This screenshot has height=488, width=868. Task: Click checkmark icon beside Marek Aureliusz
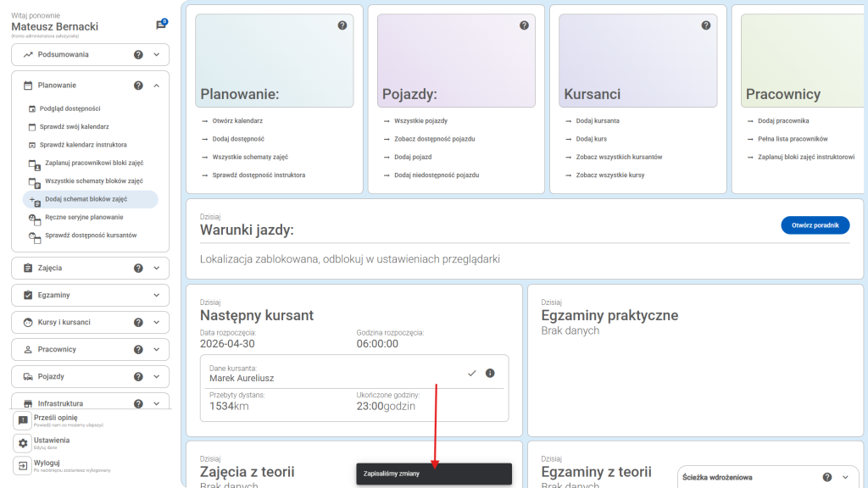click(472, 374)
